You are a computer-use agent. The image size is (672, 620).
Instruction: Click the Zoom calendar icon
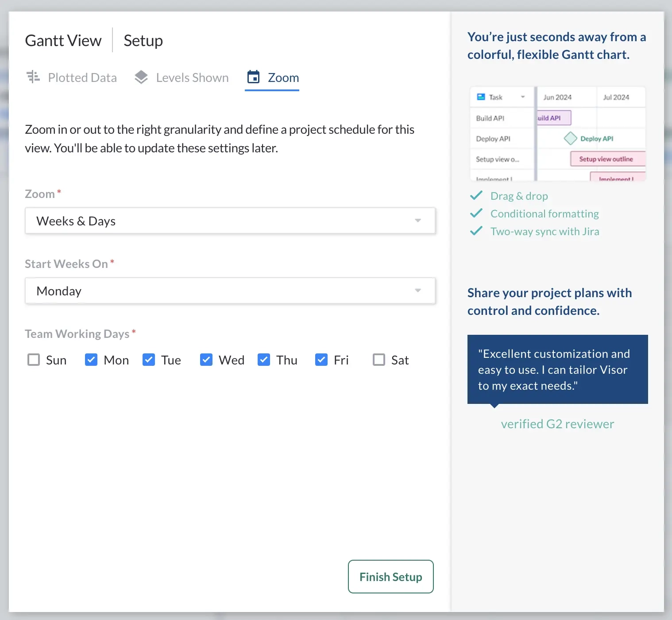[253, 77]
